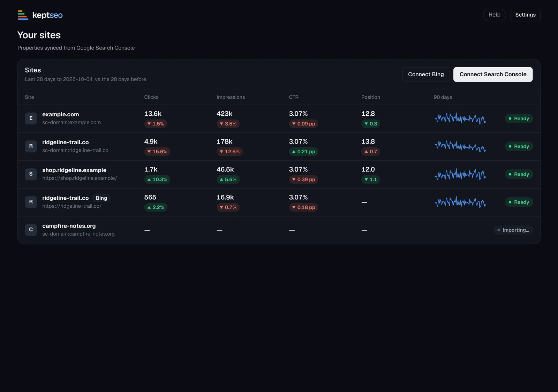Click Connect Search Console button

tap(493, 75)
